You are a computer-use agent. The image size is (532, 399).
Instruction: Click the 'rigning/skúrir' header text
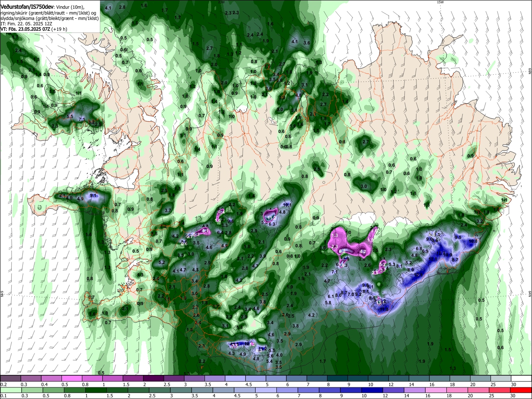pyautogui.click(x=15, y=13)
